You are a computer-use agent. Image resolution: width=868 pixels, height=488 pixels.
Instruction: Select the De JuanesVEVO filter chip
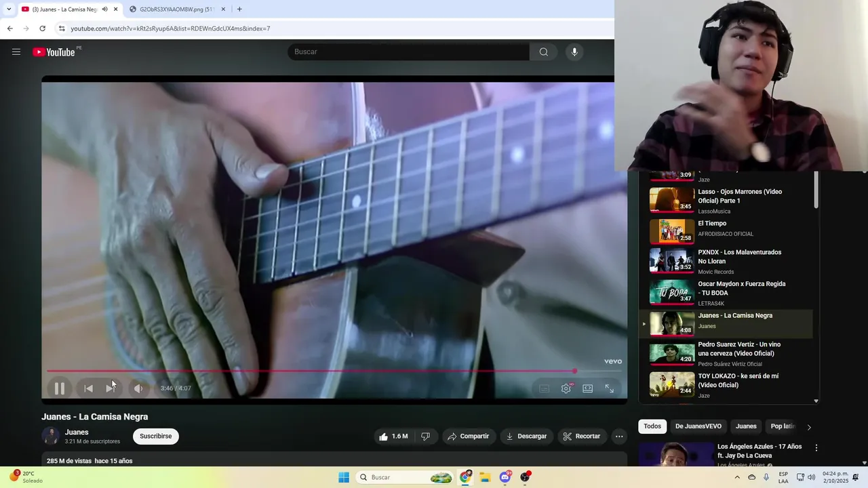pyautogui.click(x=698, y=426)
